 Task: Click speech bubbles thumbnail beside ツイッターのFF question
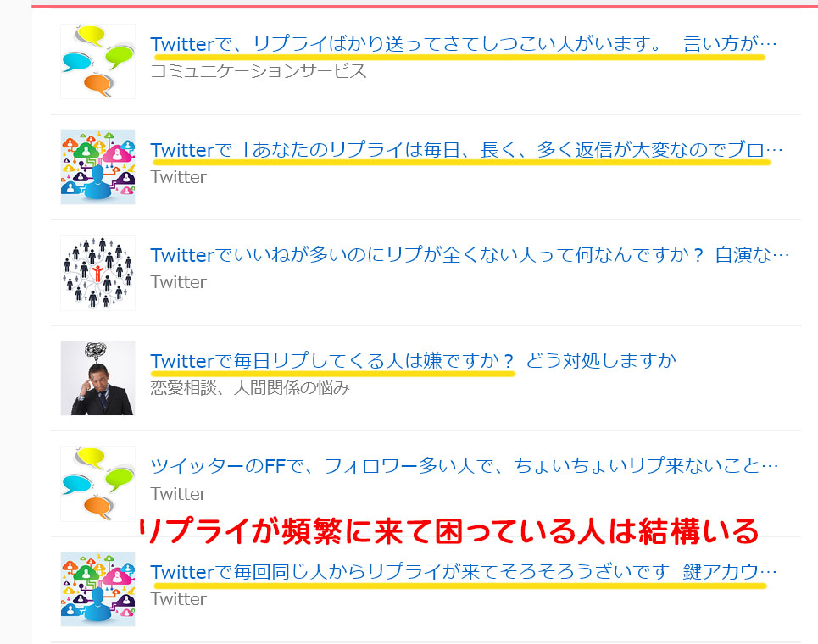click(97, 484)
